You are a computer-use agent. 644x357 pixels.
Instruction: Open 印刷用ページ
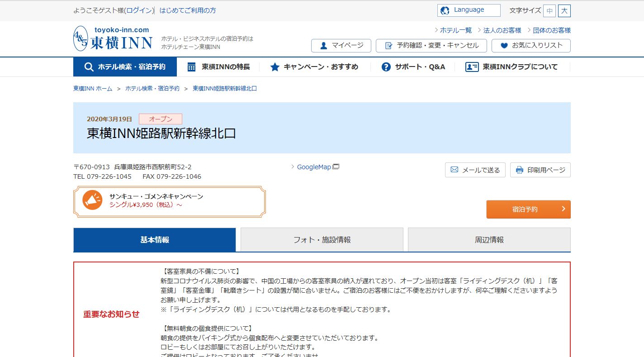pos(540,170)
